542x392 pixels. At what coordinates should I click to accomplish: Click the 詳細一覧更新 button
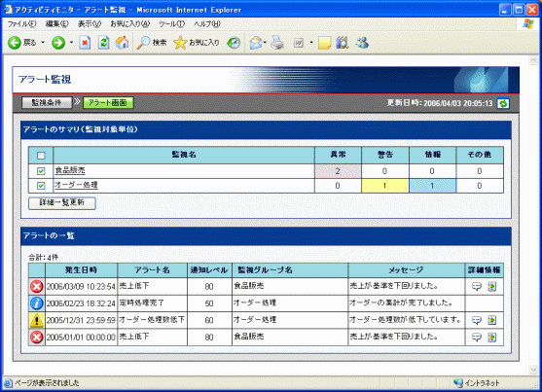[62, 203]
